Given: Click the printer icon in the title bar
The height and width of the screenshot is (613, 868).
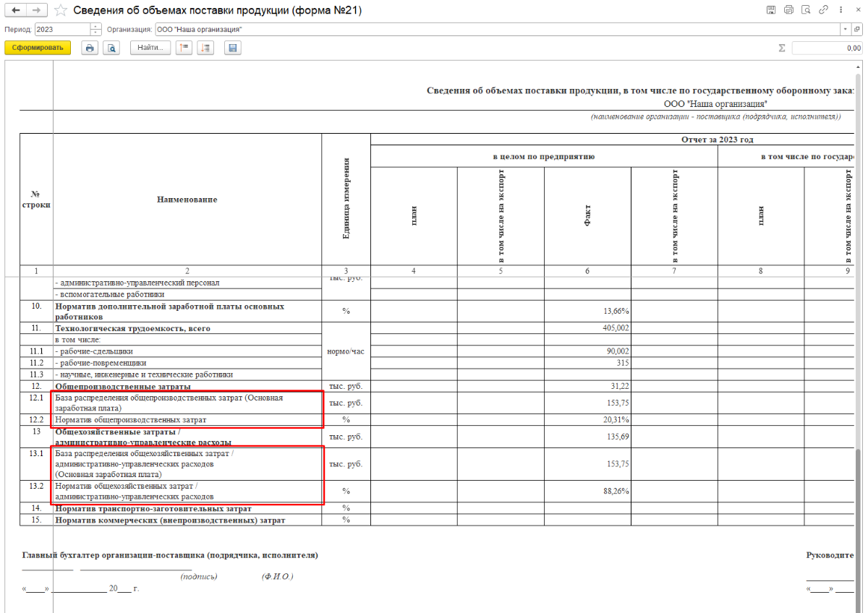Looking at the screenshot, I should click(x=788, y=10).
